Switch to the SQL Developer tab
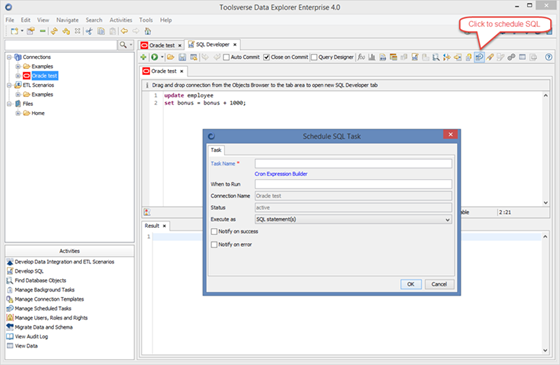This screenshot has height=365, width=560. pos(212,45)
